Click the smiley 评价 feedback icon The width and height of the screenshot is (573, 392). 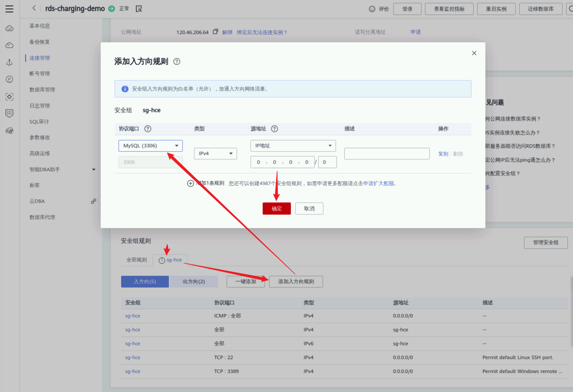tap(372, 9)
